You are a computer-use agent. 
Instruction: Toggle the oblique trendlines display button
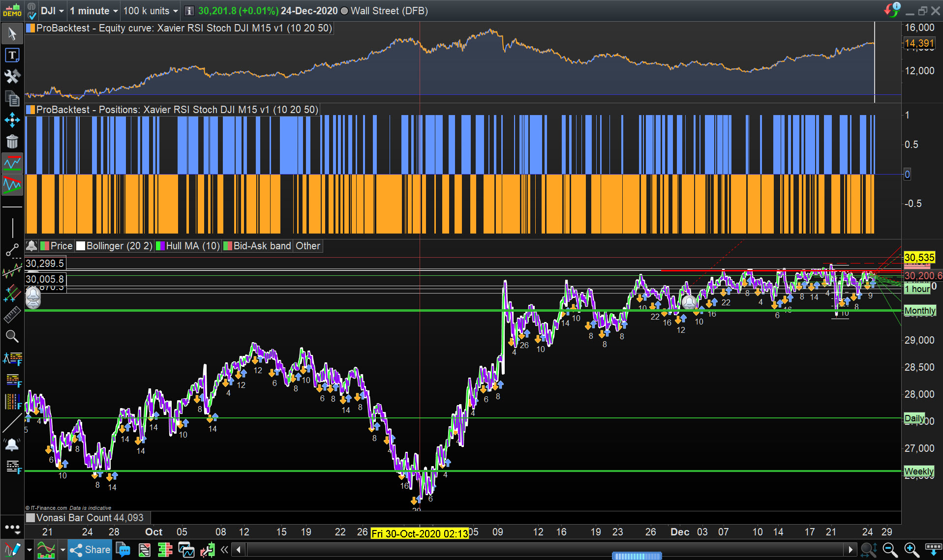(12, 185)
